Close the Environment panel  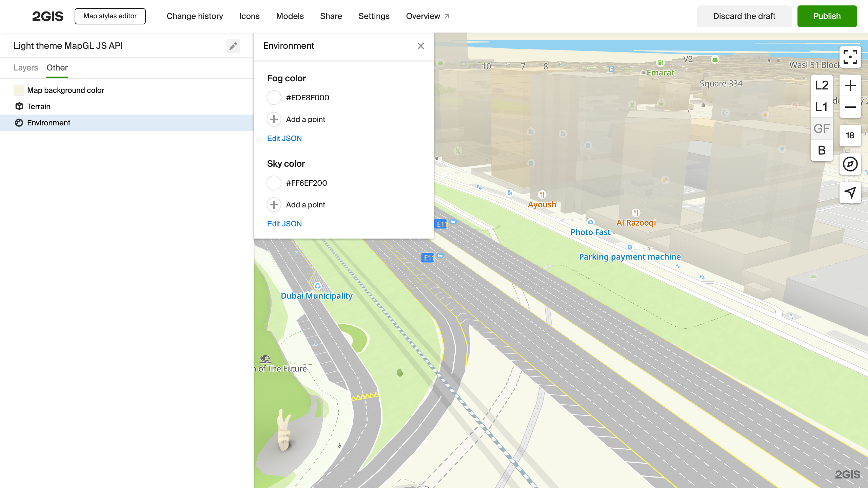[421, 46]
